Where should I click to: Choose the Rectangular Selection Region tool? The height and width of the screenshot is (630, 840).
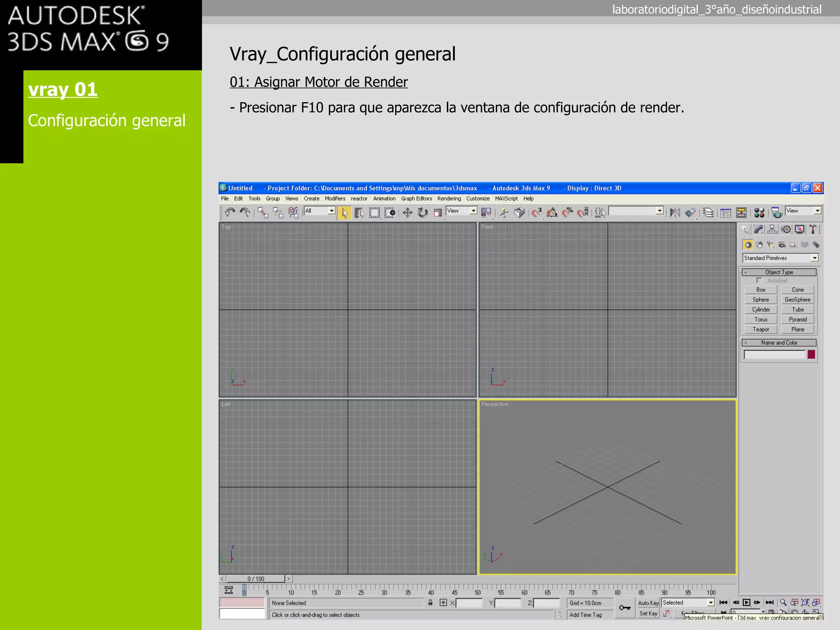[374, 213]
